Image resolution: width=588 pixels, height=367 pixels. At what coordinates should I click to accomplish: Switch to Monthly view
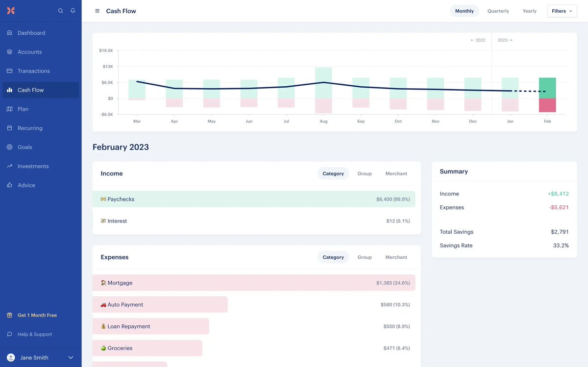tap(465, 11)
